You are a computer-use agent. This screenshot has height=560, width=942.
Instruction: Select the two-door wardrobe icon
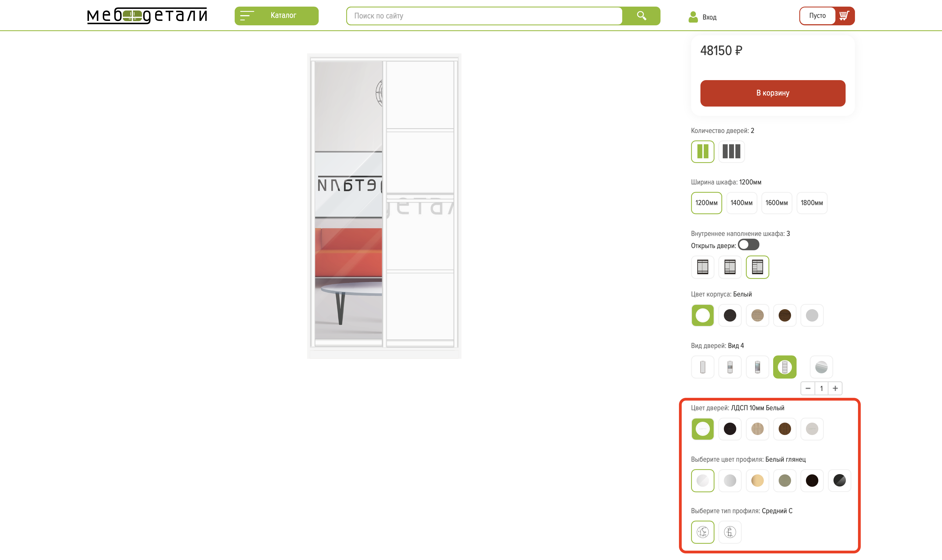click(x=702, y=151)
